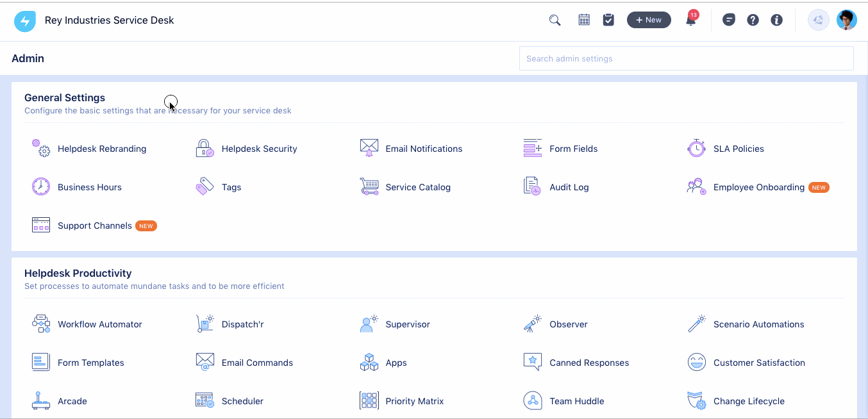Open Business Hours configuration
Screen dimensions: 868x419
89,186
